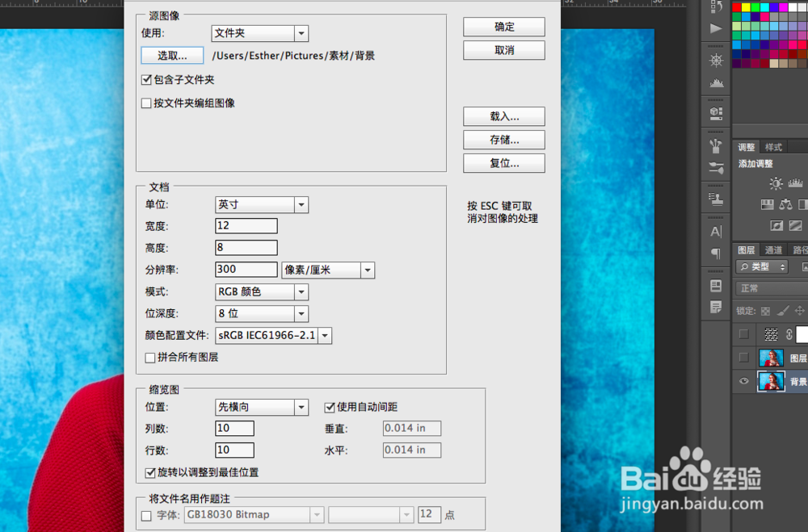Pick the yellow swatch in Swatches
This screenshot has height=532, width=808.
pyautogui.click(x=746, y=7)
